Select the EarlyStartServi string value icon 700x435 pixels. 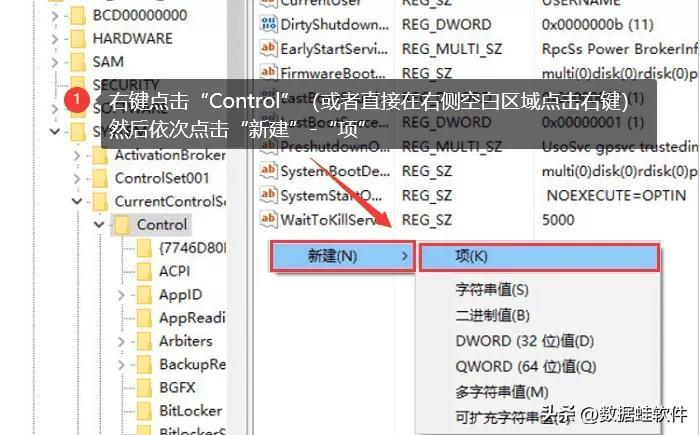coord(268,47)
